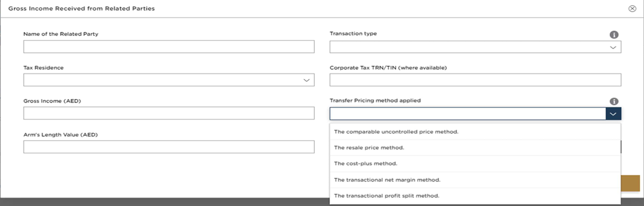Image resolution: width=644 pixels, height=206 pixels.
Task: Click the gold button at bottom right
Action: click(630, 183)
